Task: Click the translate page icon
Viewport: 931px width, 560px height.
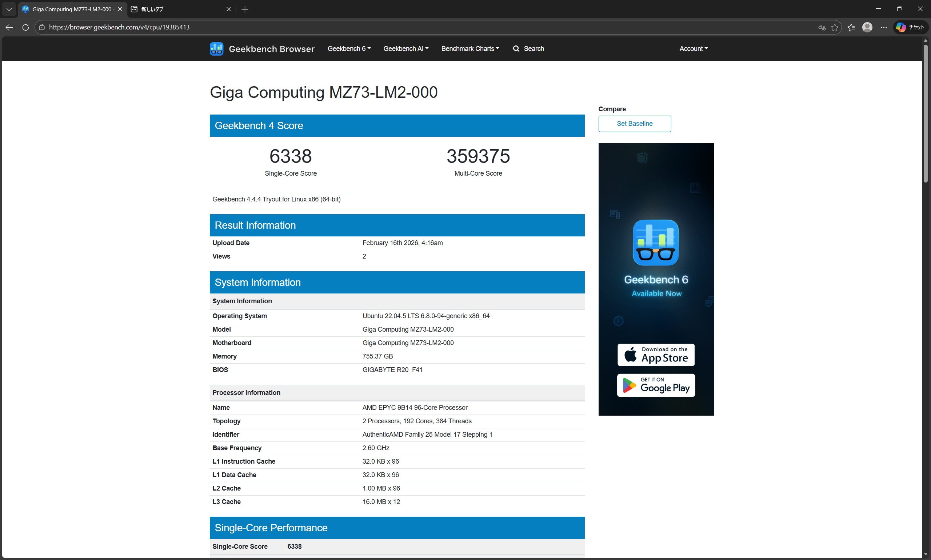Action: 822,27
